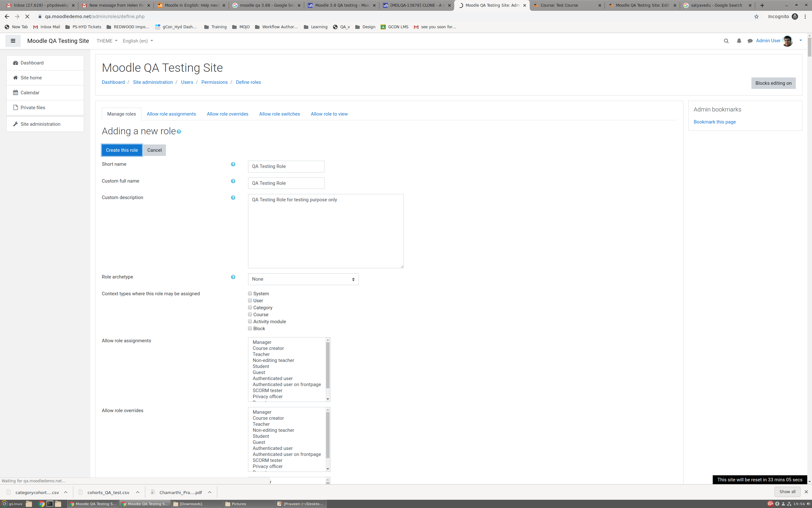The image size is (812, 508).
Task: Open Private files in side navigation
Action: point(45,108)
